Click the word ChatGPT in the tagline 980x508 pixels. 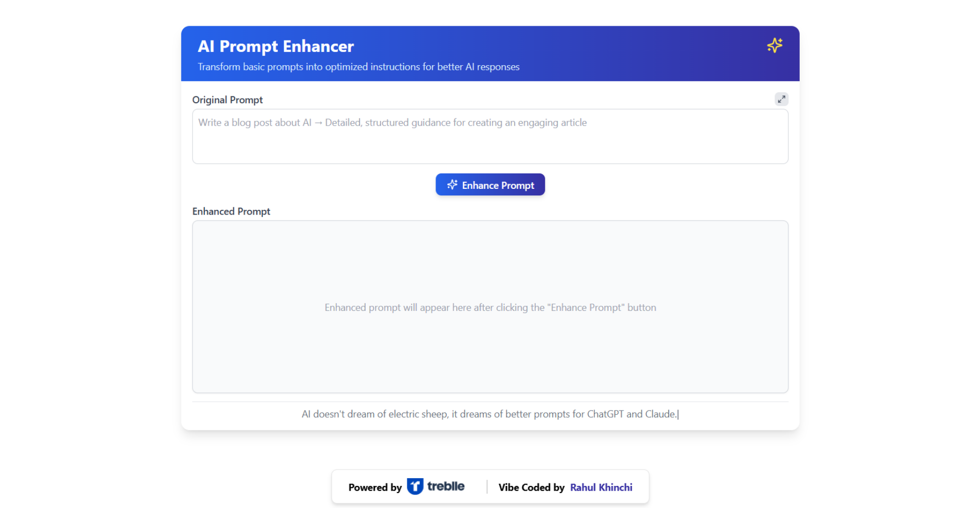605,414
